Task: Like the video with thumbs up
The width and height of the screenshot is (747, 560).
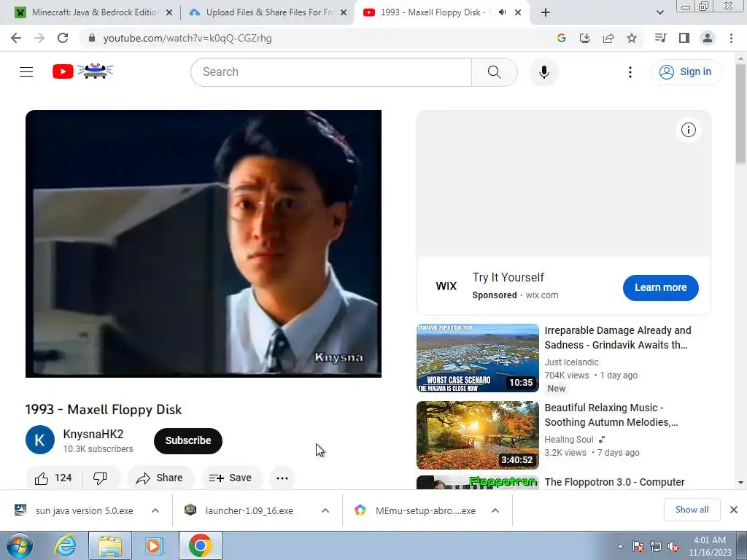Action: (53, 478)
